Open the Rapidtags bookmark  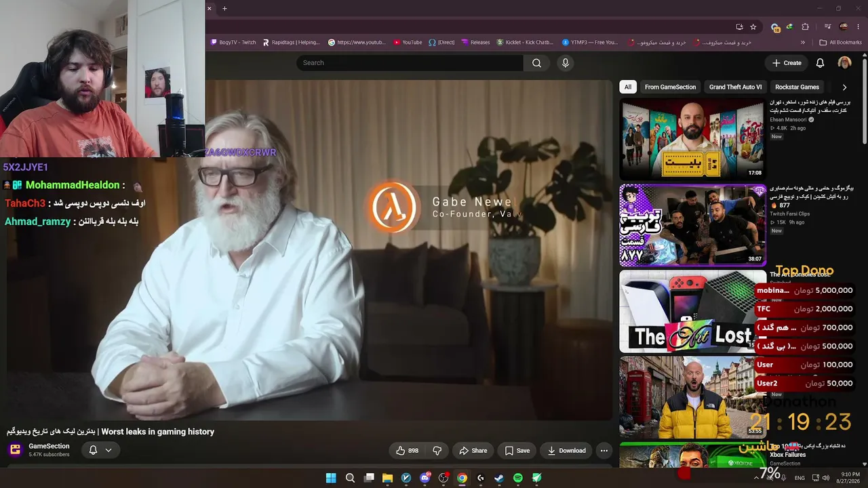point(291,42)
